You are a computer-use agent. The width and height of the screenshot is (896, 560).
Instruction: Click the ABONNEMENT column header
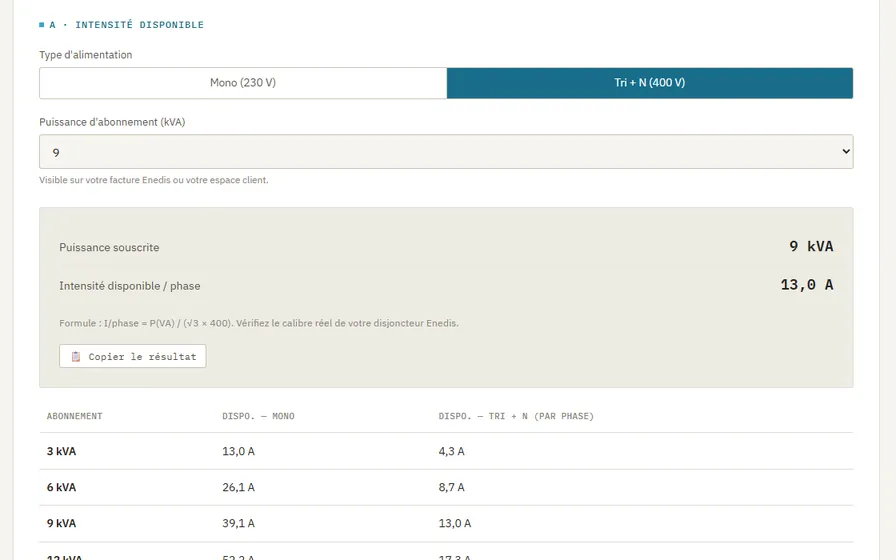[75, 416]
